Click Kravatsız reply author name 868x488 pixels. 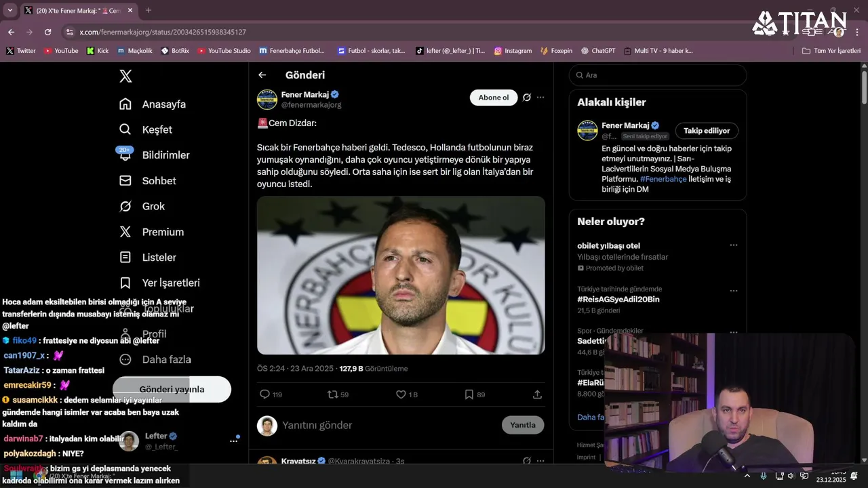pos(300,461)
